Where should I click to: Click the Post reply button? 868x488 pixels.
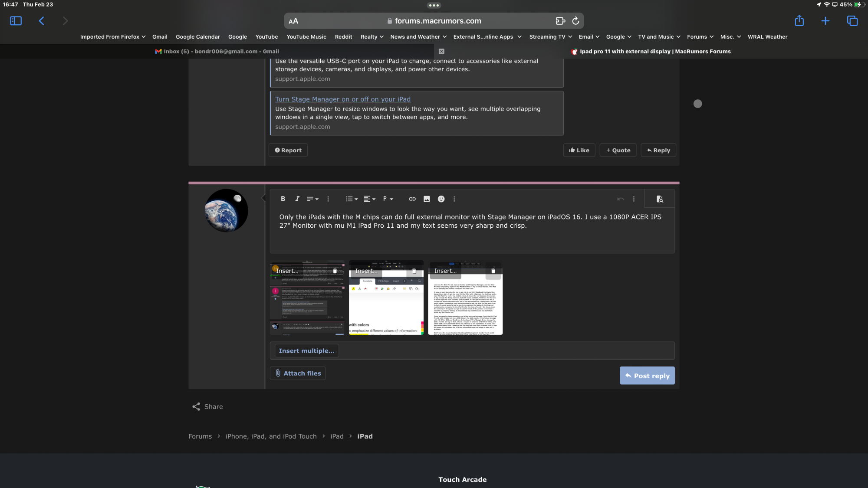click(647, 376)
